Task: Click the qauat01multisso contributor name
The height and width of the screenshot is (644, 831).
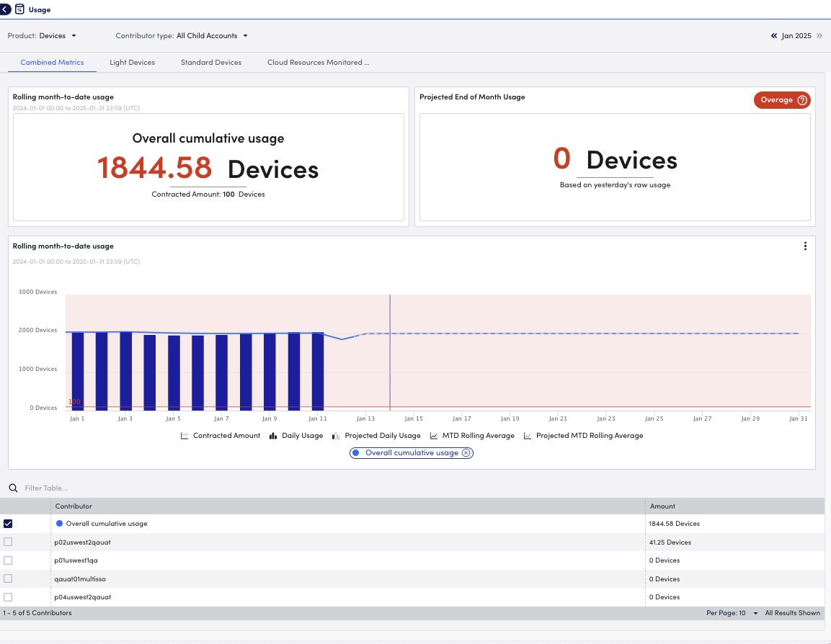Action: [x=80, y=579]
